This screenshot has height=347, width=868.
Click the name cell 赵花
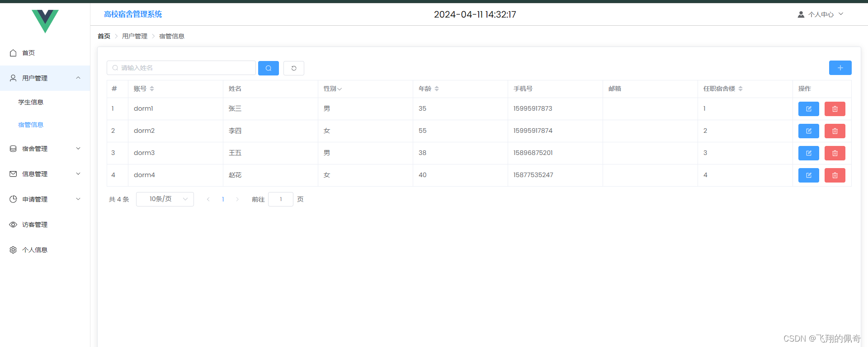click(x=235, y=175)
